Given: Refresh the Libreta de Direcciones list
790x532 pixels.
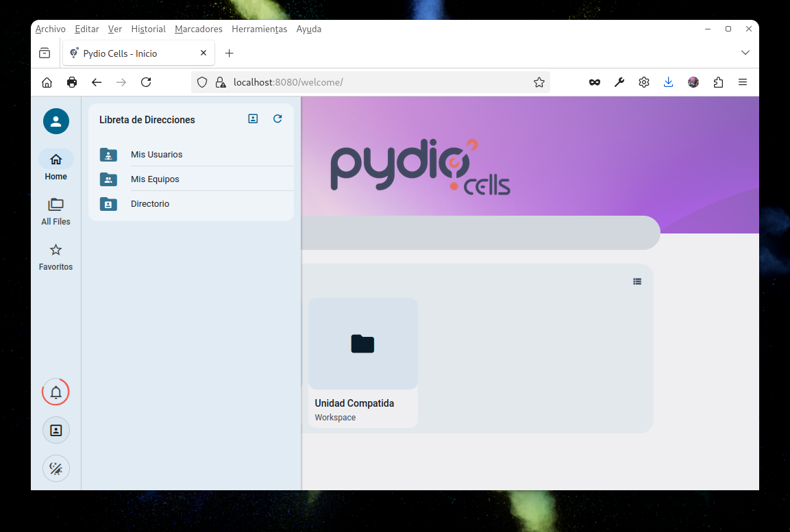Looking at the screenshot, I should [277, 118].
